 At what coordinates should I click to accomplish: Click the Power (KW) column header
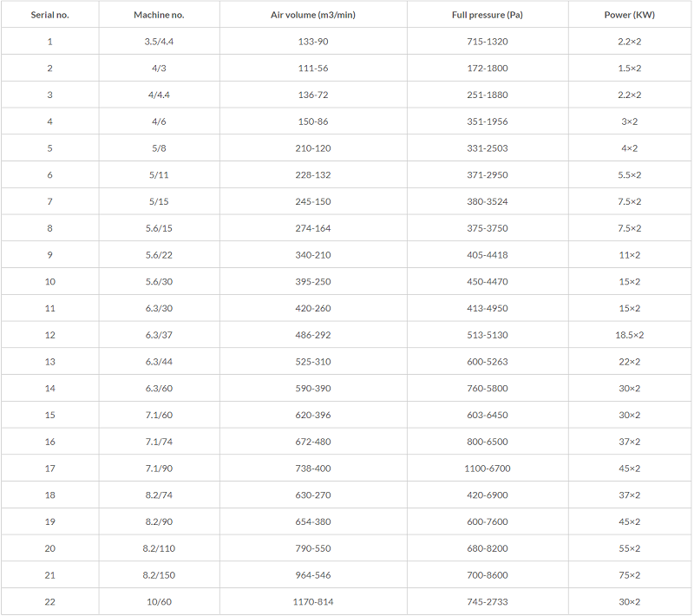630,15
